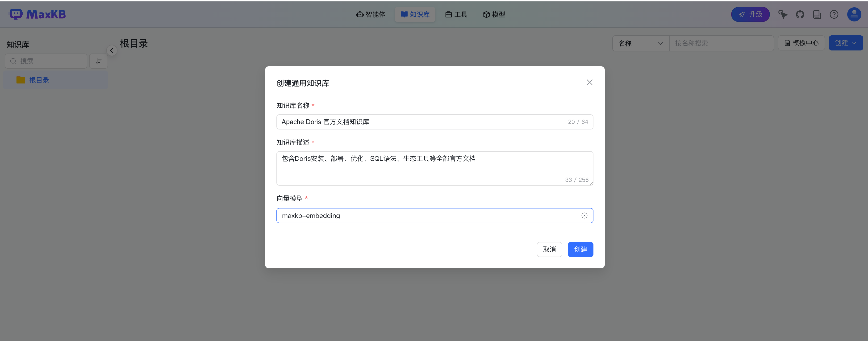This screenshot has height=341, width=868.
Task: Open the help question mark icon
Action: pos(834,14)
